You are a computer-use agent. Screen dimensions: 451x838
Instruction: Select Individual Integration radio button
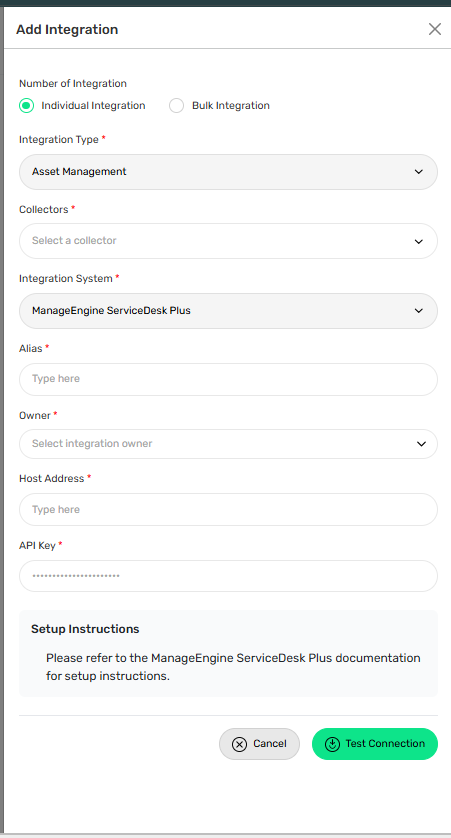pos(26,106)
